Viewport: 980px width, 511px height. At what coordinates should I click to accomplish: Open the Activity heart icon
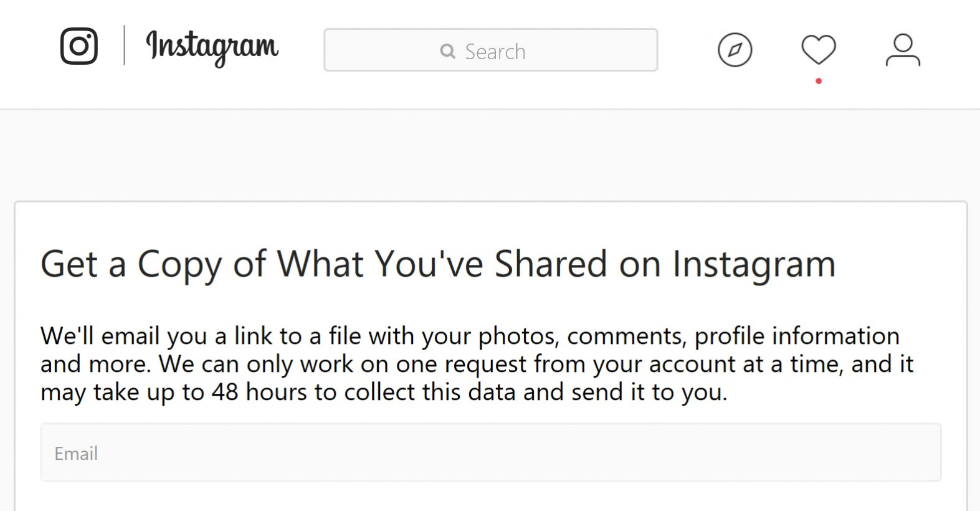(818, 49)
